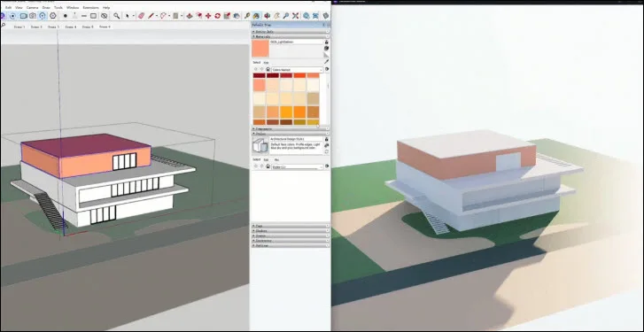Click the Enscape screenshot camera icon
The image size is (644, 332).
pyautogui.click(x=33, y=16)
